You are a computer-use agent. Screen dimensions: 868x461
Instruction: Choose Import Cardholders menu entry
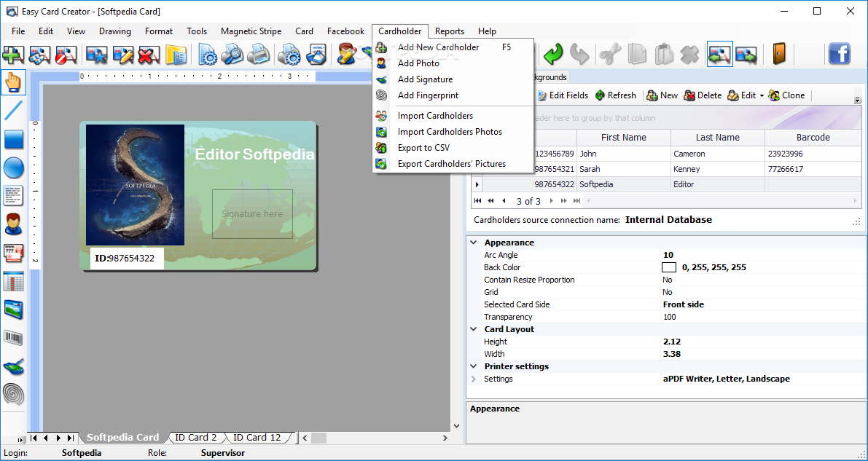(x=453, y=116)
